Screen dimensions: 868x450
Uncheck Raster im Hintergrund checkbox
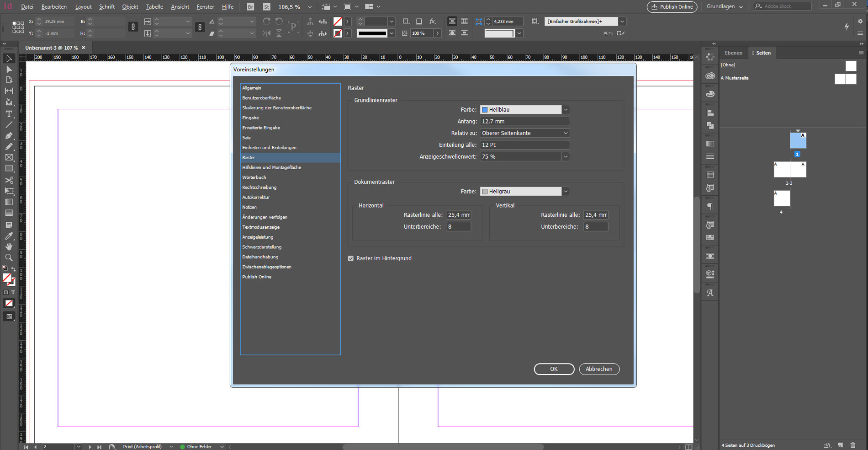pyautogui.click(x=351, y=258)
